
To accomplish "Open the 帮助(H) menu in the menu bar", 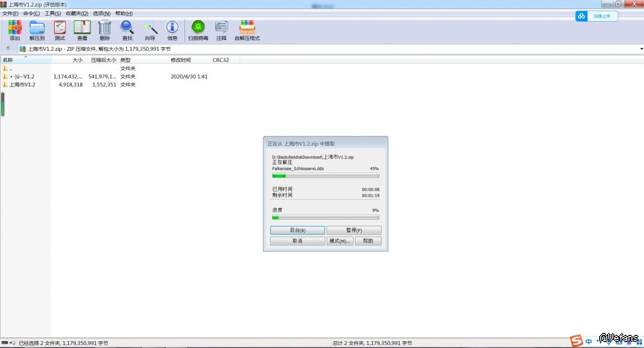I will tap(124, 13).
